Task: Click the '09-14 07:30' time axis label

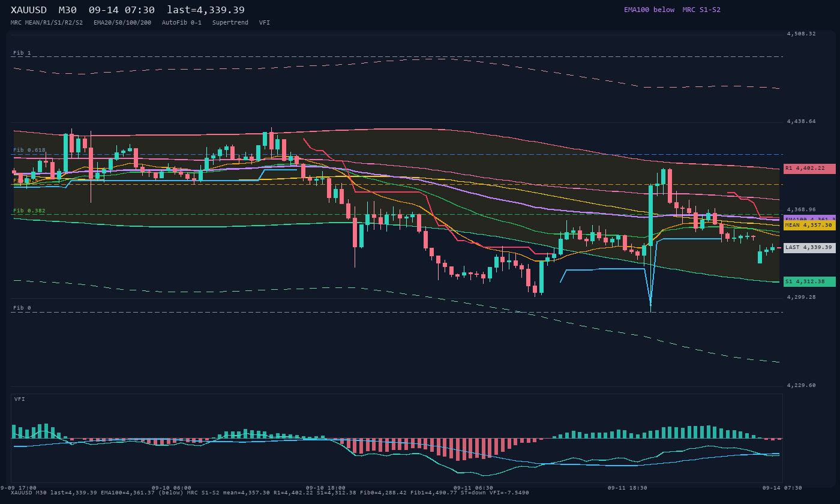Action: tap(782, 488)
